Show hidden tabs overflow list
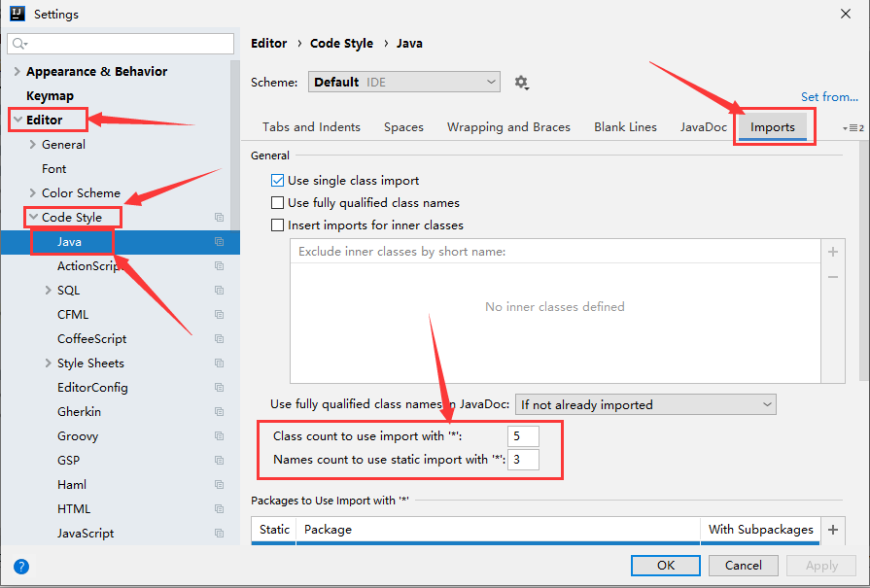 tap(853, 128)
